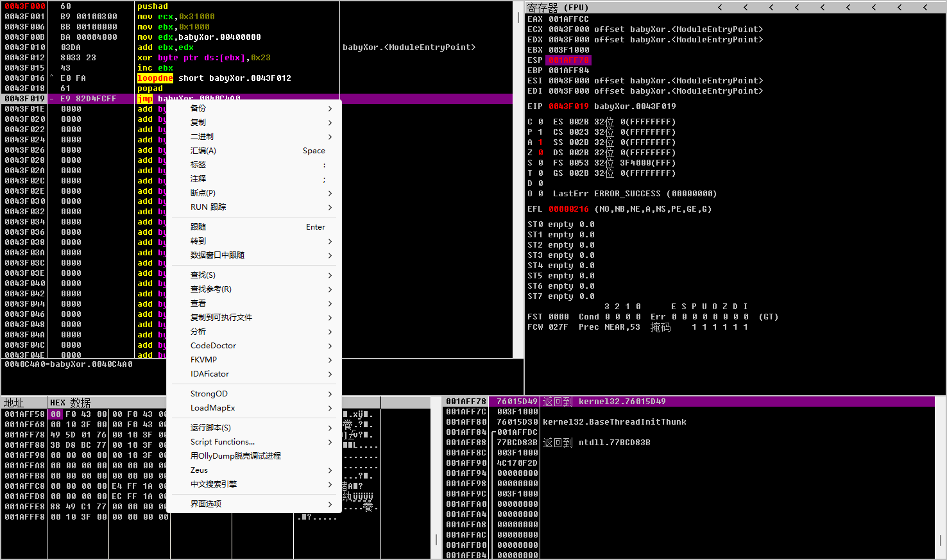This screenshot has height=560, width=947.
Task: Click the HEX 数据 column header
Action: click(70, 403)
